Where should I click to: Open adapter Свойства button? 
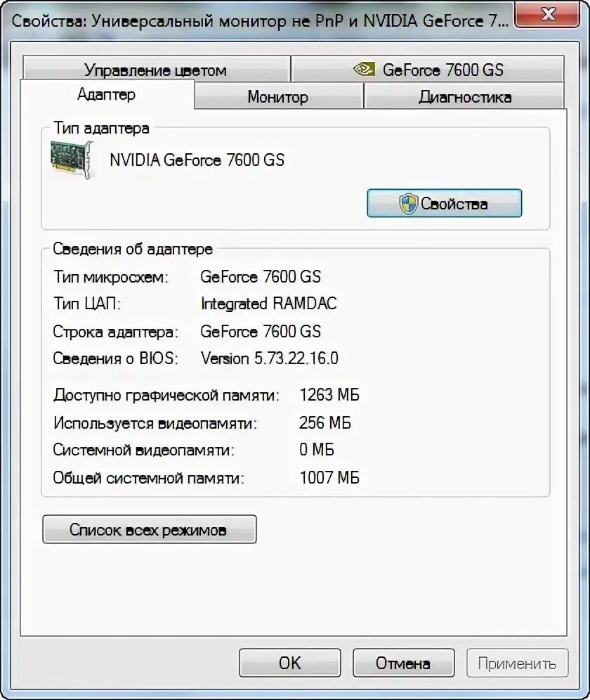click(x=444, y=204)
